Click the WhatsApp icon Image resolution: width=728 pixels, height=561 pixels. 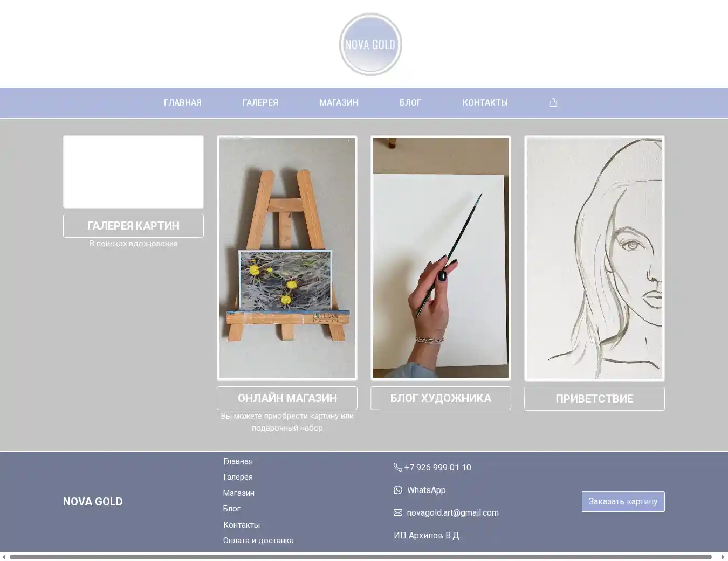coord(398,490)
